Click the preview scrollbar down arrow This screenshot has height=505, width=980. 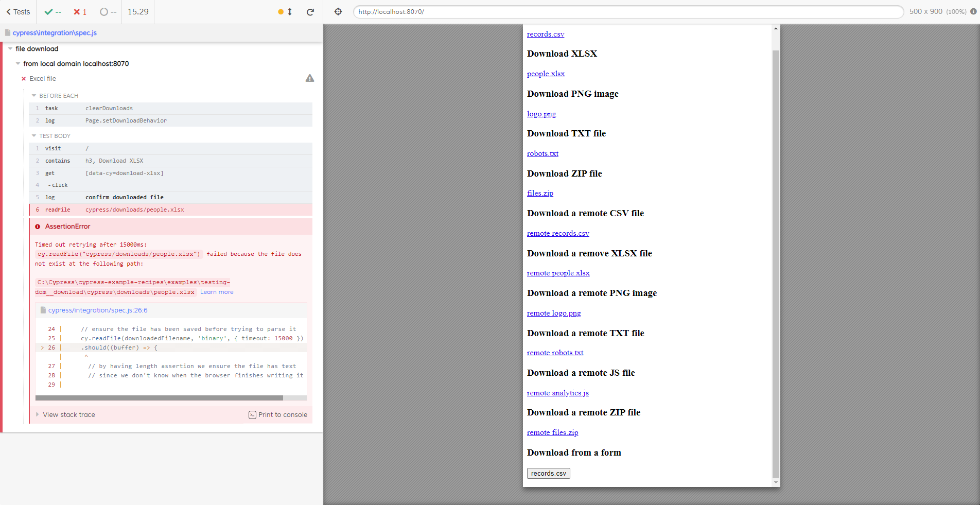pyautogui.click(x=776, y=482)
